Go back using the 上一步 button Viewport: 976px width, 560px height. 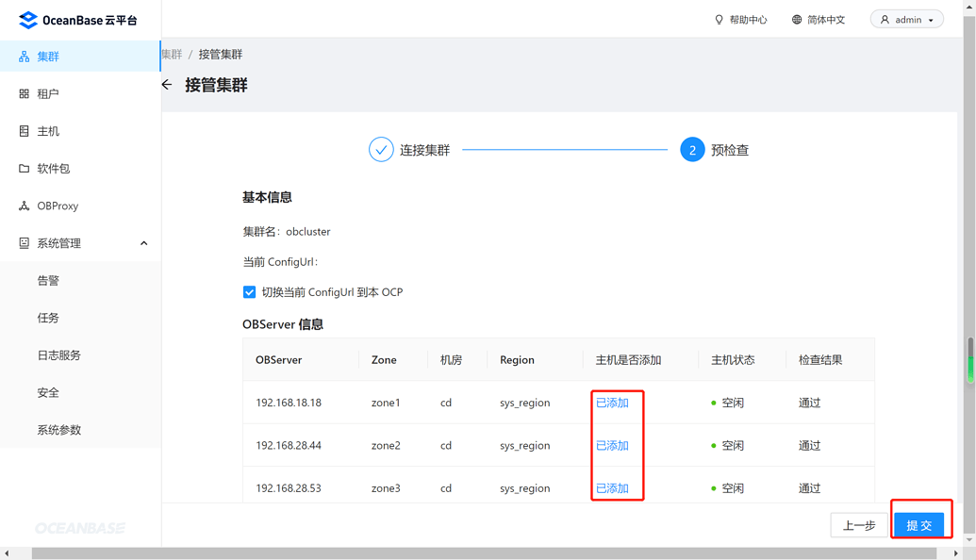[x=859, y=525]
